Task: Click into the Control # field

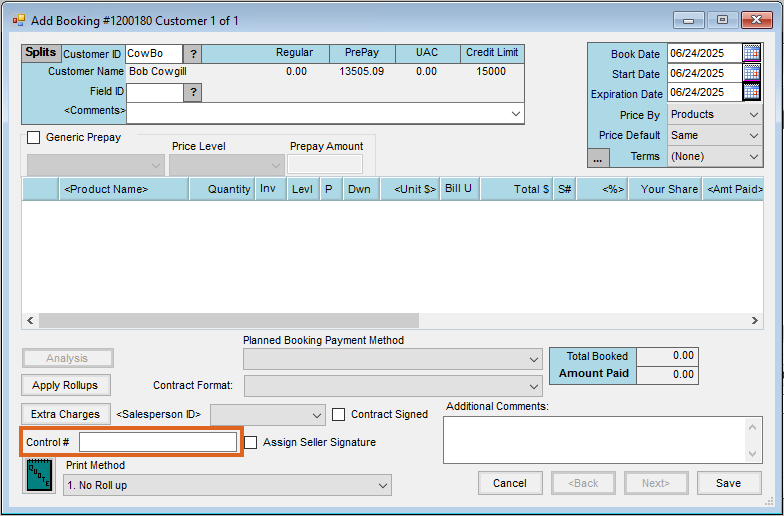Action: coord(158,442)
